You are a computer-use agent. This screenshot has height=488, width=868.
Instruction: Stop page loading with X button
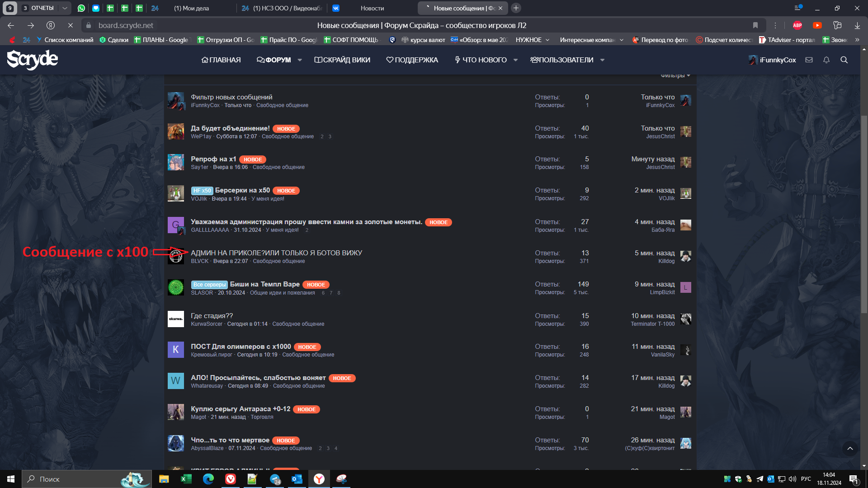click(x=71, y=25)
